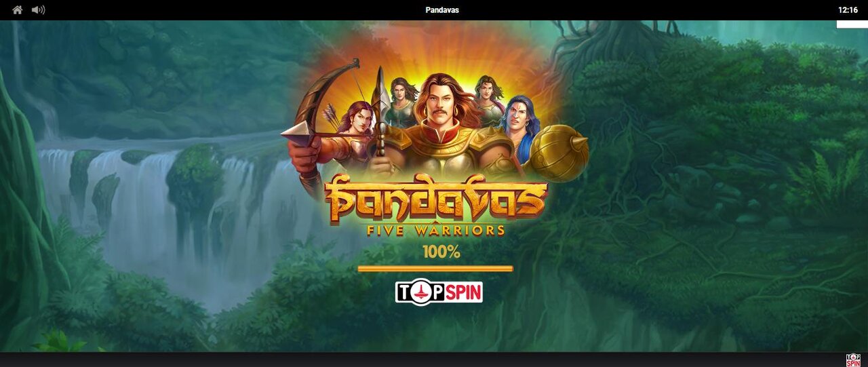868x367 pixels.
Task: Check the 12:16 clock display
Action: 848,10
